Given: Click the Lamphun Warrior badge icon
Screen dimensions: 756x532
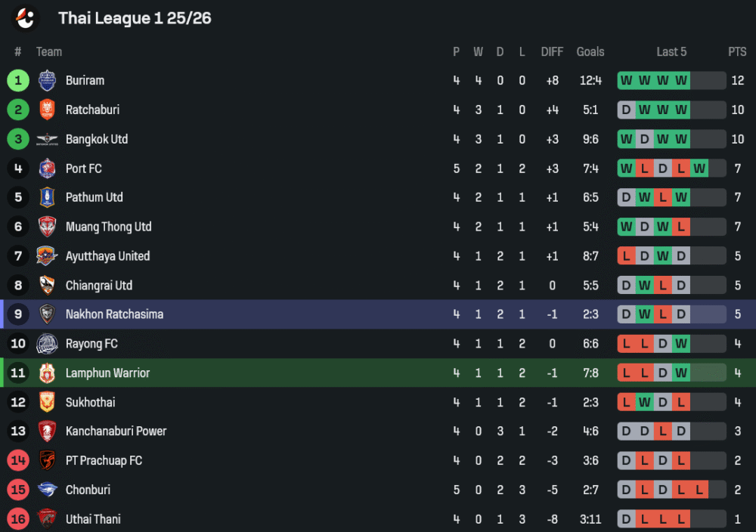Looking at the screenshot, I should coord(47,373).
